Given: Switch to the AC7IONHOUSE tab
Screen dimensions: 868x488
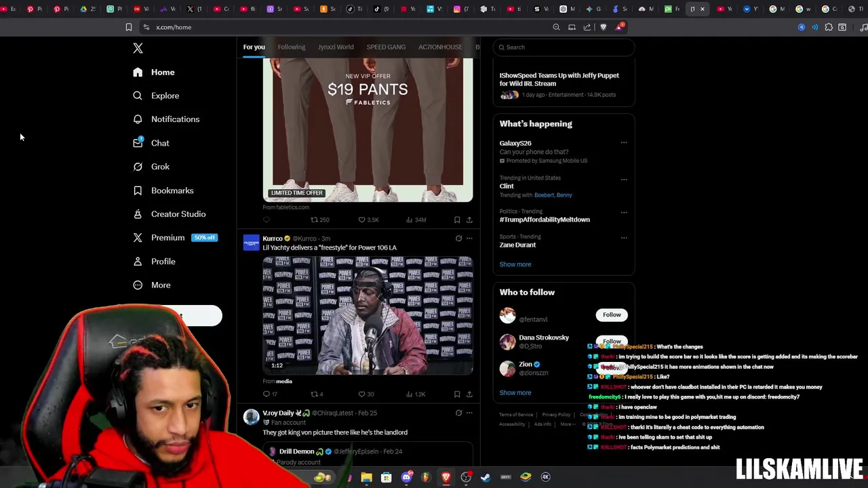Looking at the screenshot, I should 440,47.
